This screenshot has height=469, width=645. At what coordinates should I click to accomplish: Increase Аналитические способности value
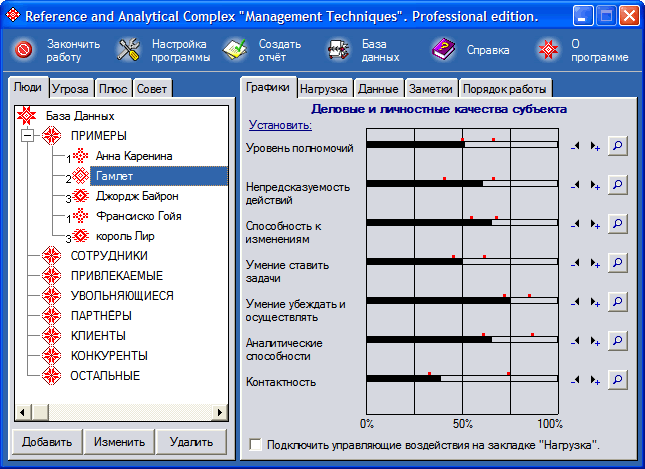click(x=595, y=341)
